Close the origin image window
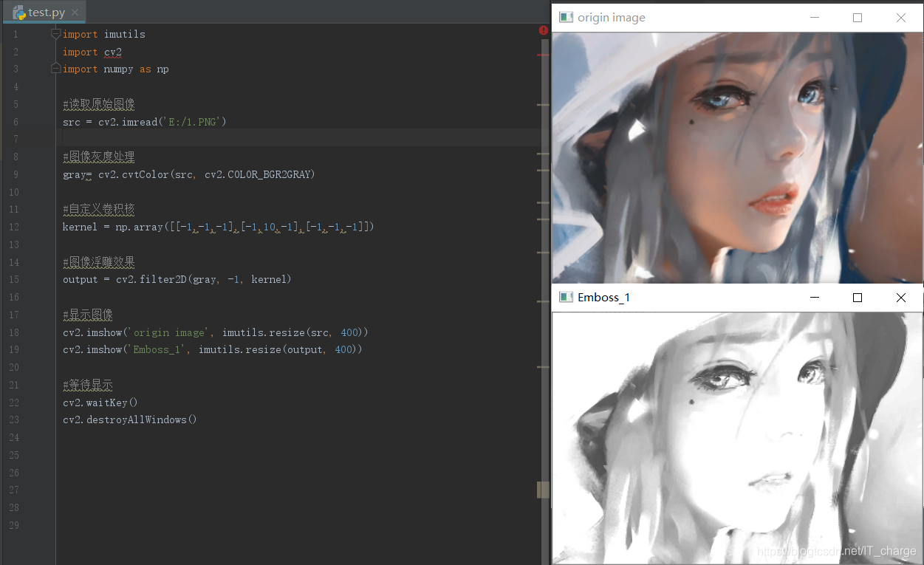 point(901,18)
